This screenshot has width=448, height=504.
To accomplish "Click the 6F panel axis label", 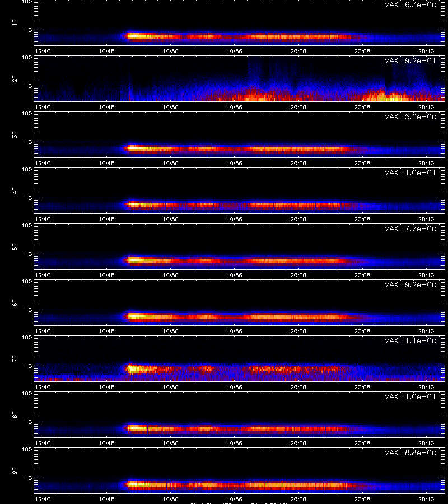I will click(x=15, y=302).
